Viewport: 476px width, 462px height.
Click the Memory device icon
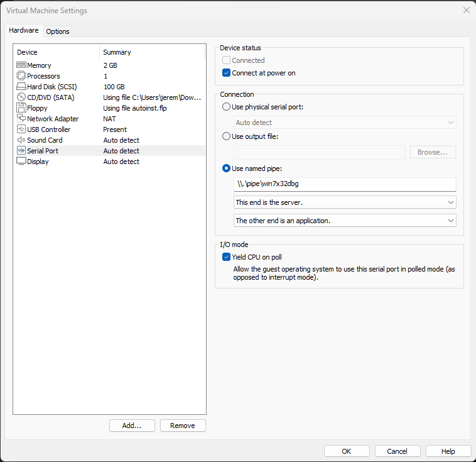pos(21,65)
